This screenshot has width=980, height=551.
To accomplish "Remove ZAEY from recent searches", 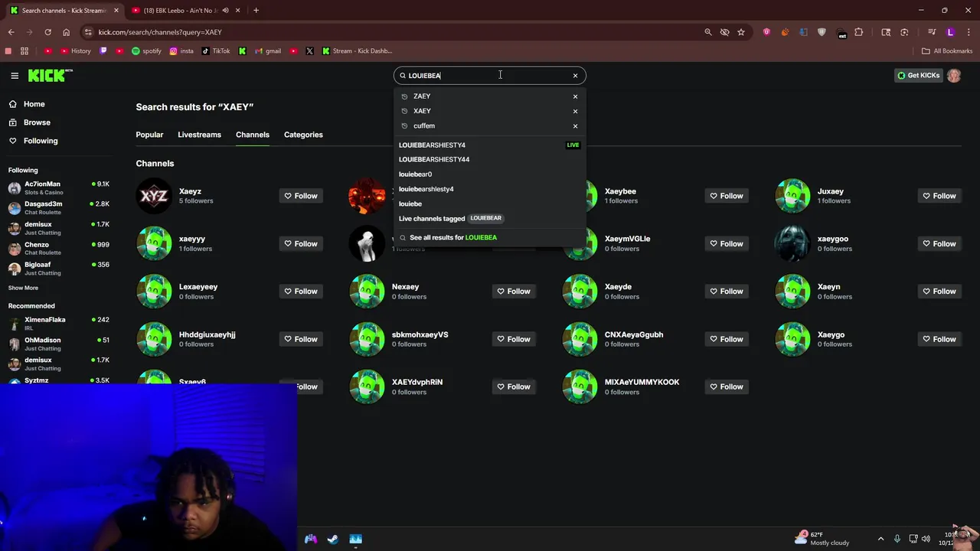I will pyautogui.click(x=575, y=96).
